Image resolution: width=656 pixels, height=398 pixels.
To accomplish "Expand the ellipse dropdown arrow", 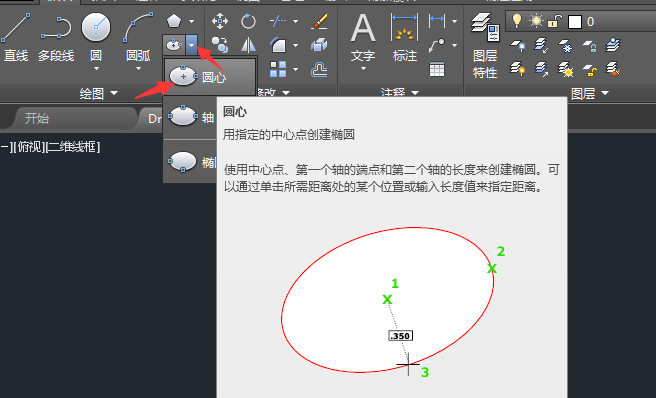I will pos(192,45).
